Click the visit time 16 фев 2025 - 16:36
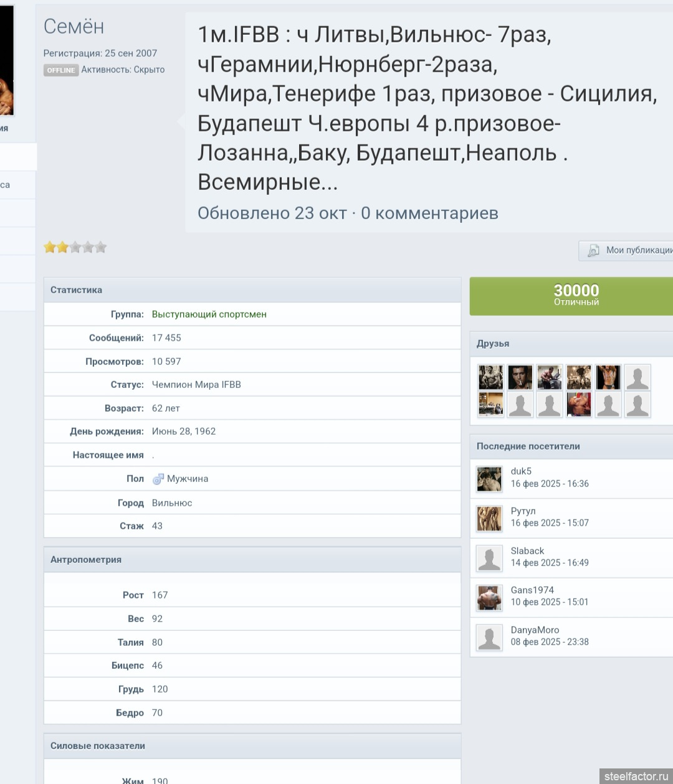This screenshot has width=673, height=784. point(550,484)
